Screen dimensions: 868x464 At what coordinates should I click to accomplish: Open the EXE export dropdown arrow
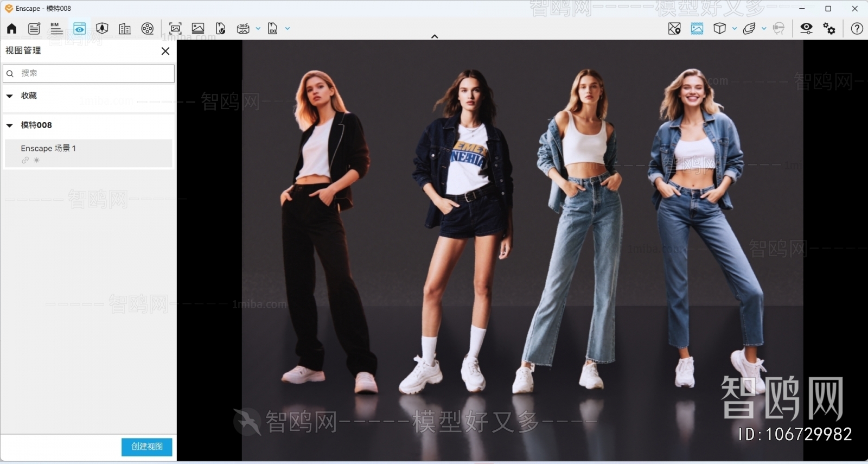pos(288,29)
